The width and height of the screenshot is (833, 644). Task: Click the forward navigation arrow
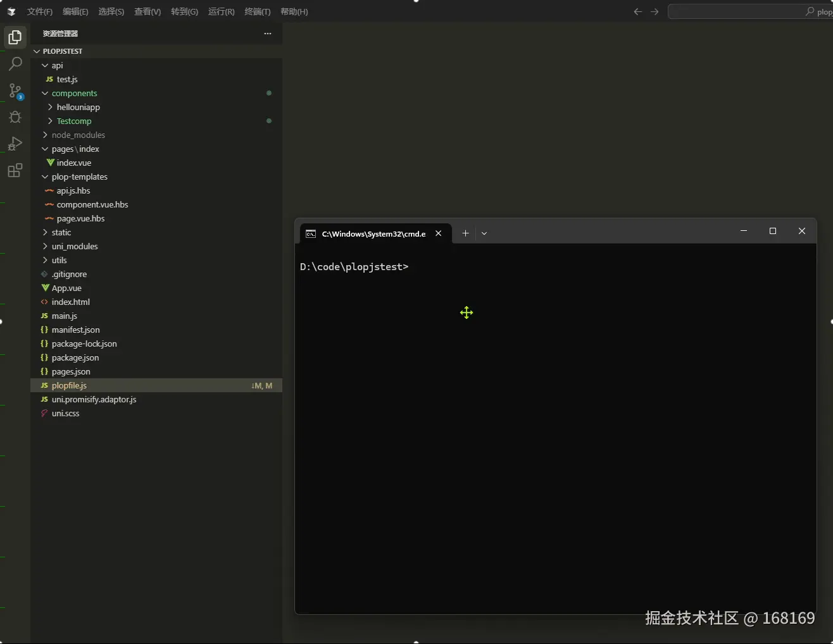(654, 11)
